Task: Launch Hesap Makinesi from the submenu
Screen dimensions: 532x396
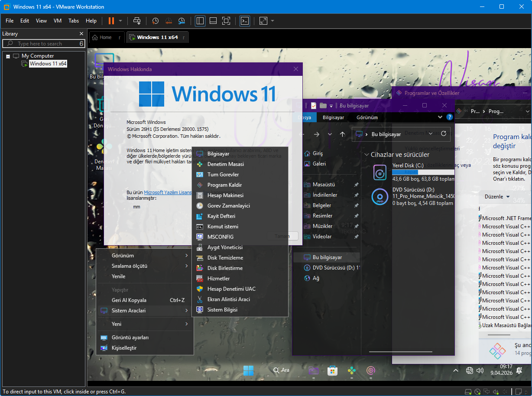Action: tap(240, 195)
